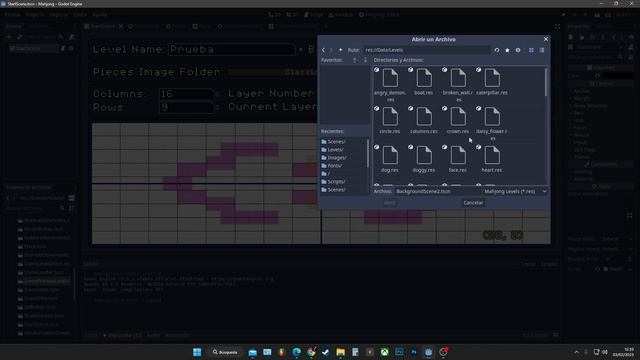
Task: Open the Xbox app from the taskbar
Action: (384, 352)
